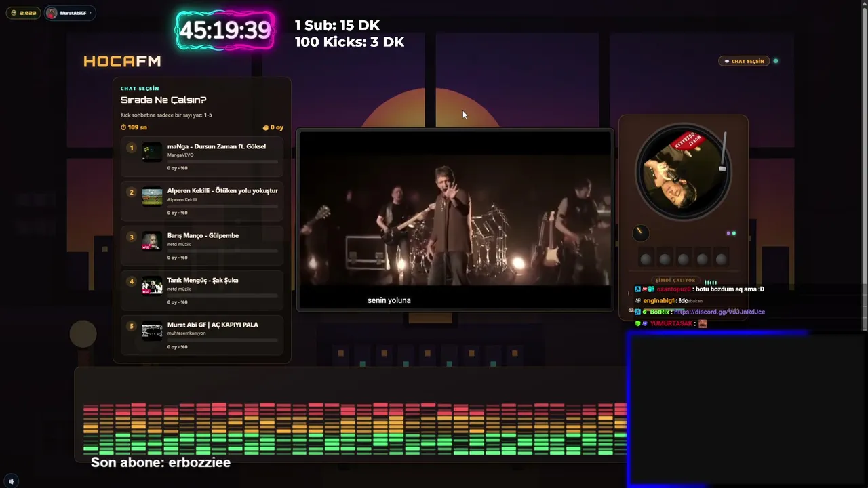Click the 45:19:39 countdown timer
Image resolution: width=868 pixels, height=488 pixels.
coord(225,30)
